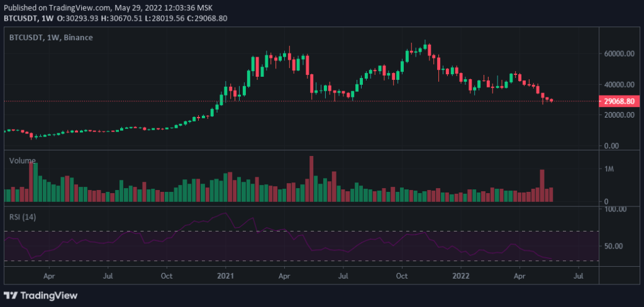The height and width of the screenshot is (307, 644).
Task: Click the 50.00 RSI axis label
Action: tap(613, 246)
